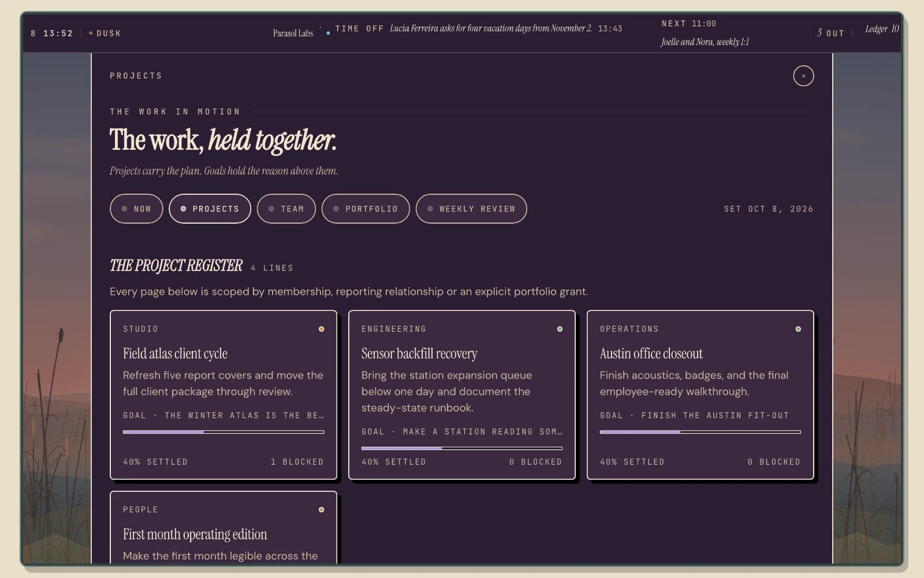This screenshot has height=578, width=924.
Task: Click the STUDIO category label
Action: [x=140, y=329]
